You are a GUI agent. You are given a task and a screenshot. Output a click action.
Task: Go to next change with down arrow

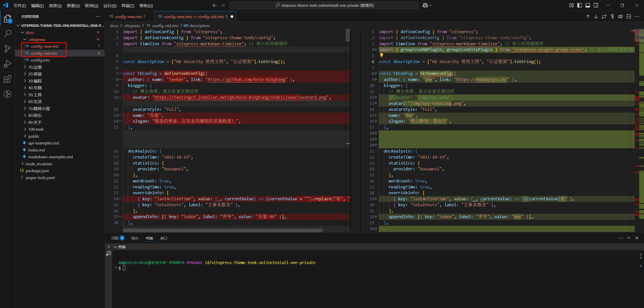coord(596,17)
